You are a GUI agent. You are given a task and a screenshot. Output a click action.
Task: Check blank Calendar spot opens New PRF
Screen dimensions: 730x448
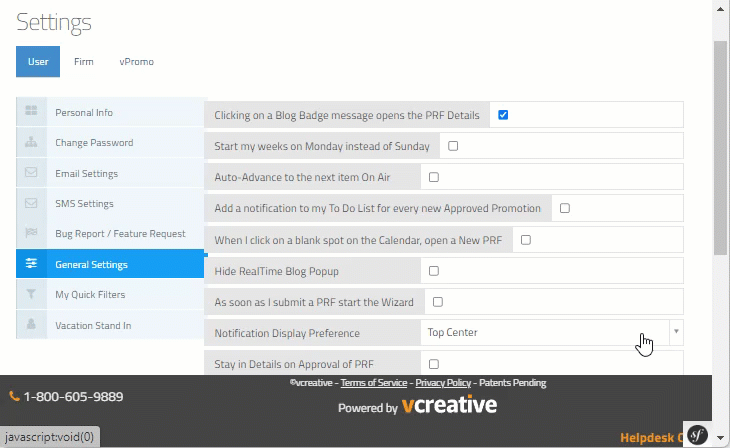(x=526, y=240)
